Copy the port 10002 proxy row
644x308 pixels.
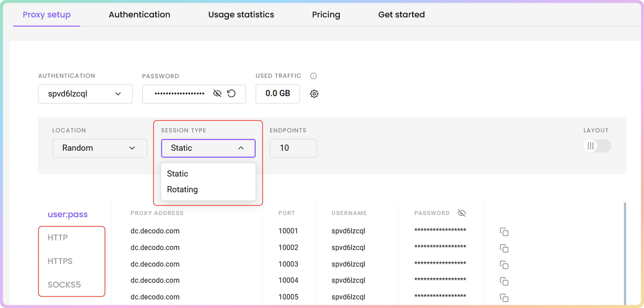pos(504,248)
